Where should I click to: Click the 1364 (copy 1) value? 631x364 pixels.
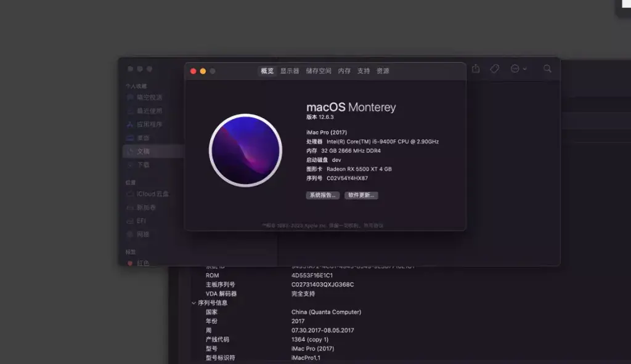click(310, 339)
